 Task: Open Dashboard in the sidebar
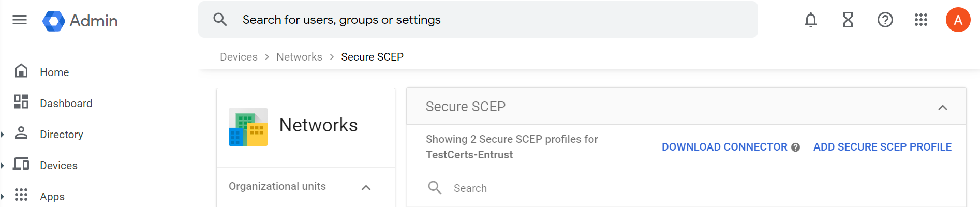point(66,103)
